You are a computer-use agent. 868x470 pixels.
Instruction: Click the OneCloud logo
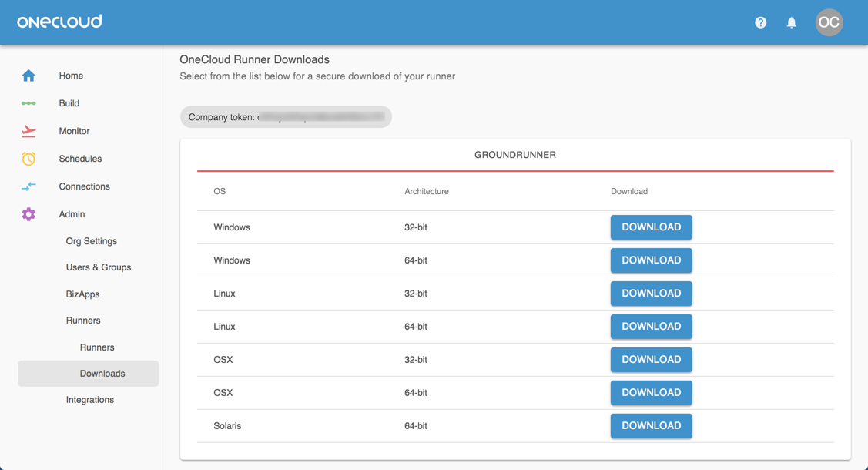[59, 22]
